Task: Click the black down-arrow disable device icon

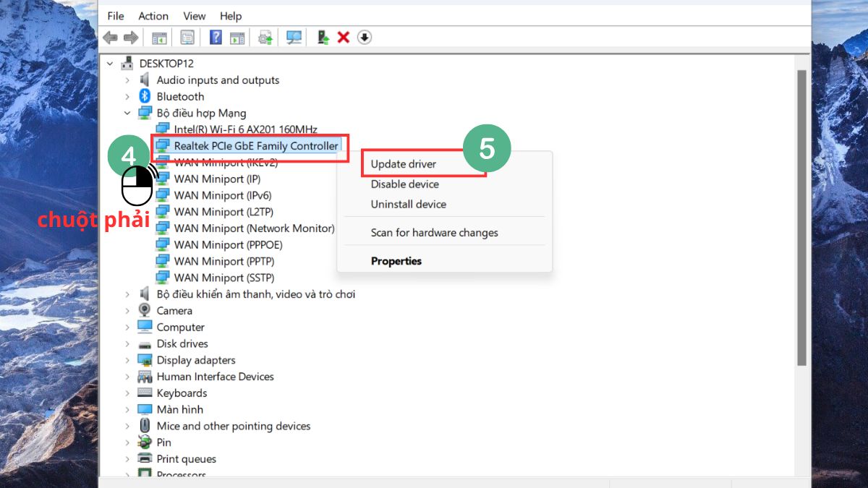Action: tap(365, 38)
